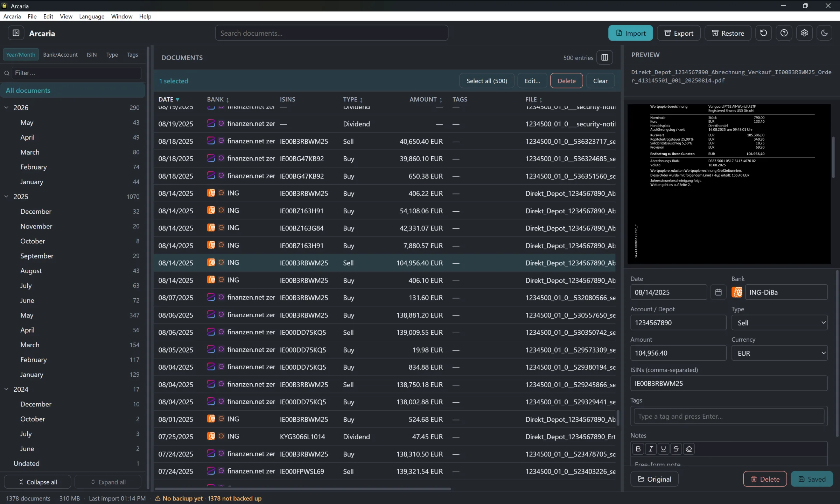Focus the Search documents field

point(331,33)
